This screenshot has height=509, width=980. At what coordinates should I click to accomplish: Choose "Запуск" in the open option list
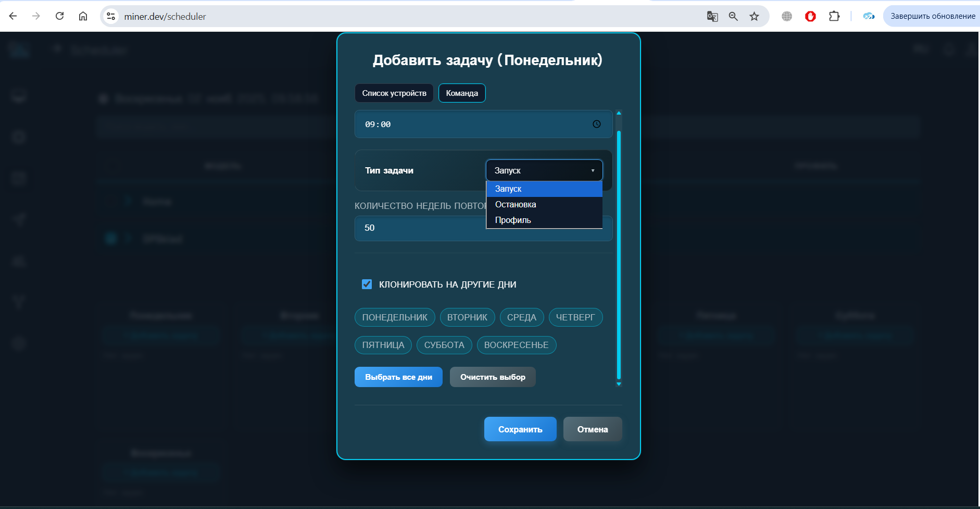coord(544,189)
